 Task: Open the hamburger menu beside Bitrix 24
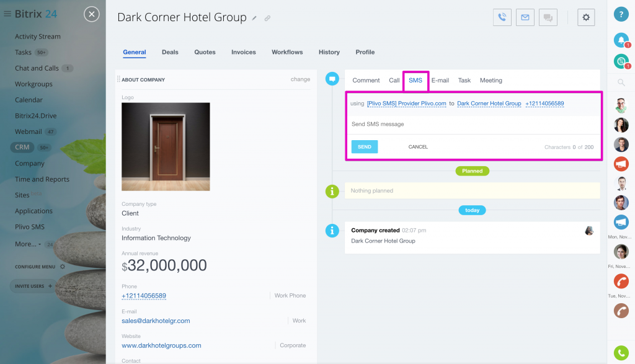click(7, 14)
